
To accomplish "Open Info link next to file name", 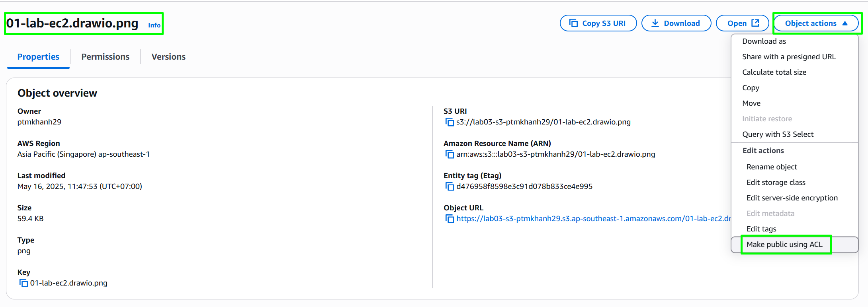I will 154,25.
